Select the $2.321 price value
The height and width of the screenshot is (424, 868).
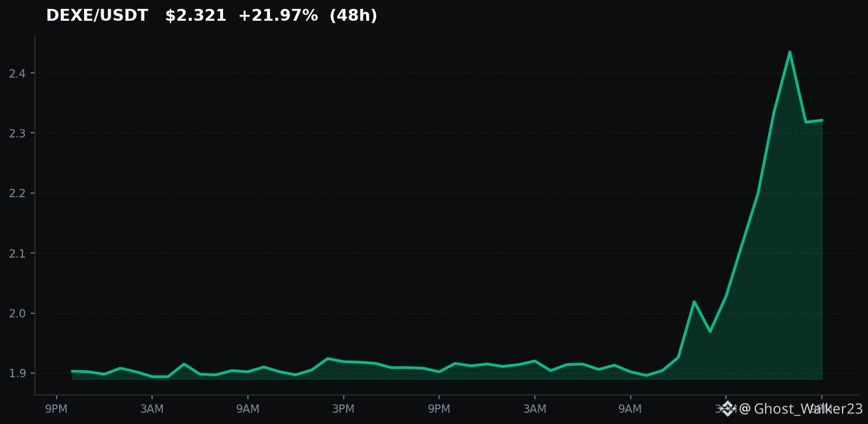196,16
